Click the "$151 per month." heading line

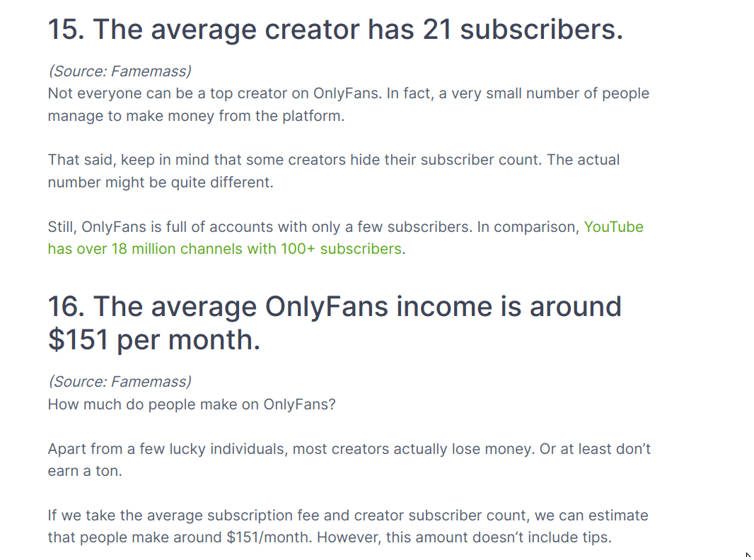(154, 340)
